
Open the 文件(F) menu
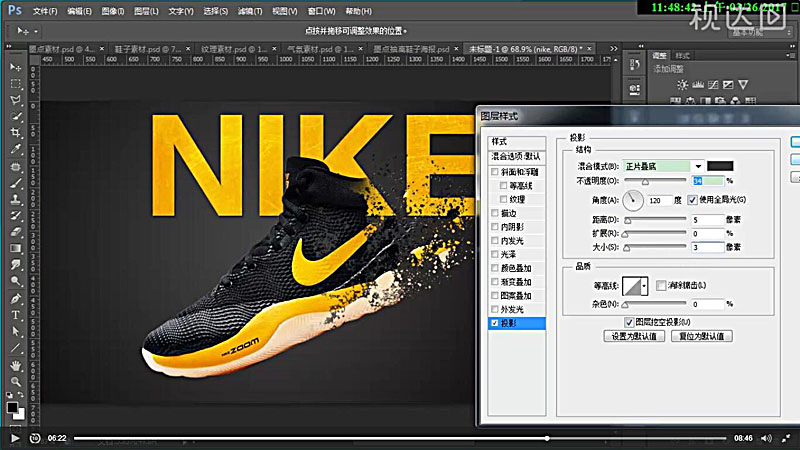pyautogui.click(x=45, y=11)
